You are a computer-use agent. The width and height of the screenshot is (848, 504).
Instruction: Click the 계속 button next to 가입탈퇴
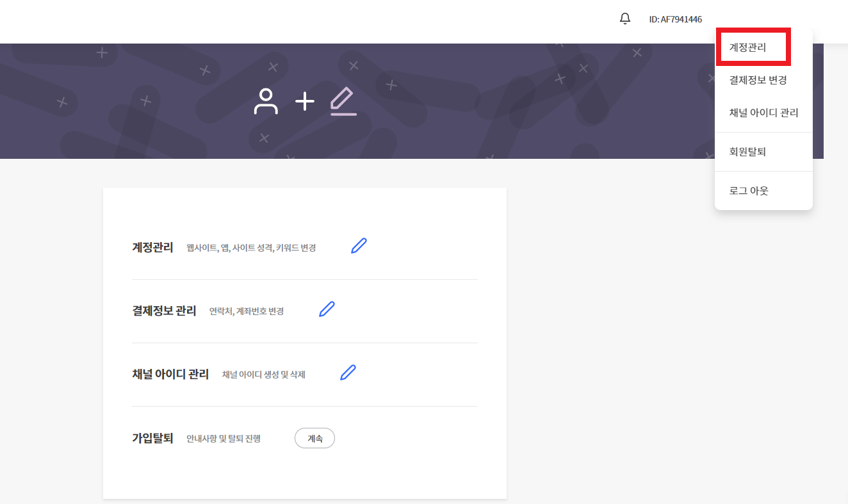pyautogui.click(x=314, y=438)
